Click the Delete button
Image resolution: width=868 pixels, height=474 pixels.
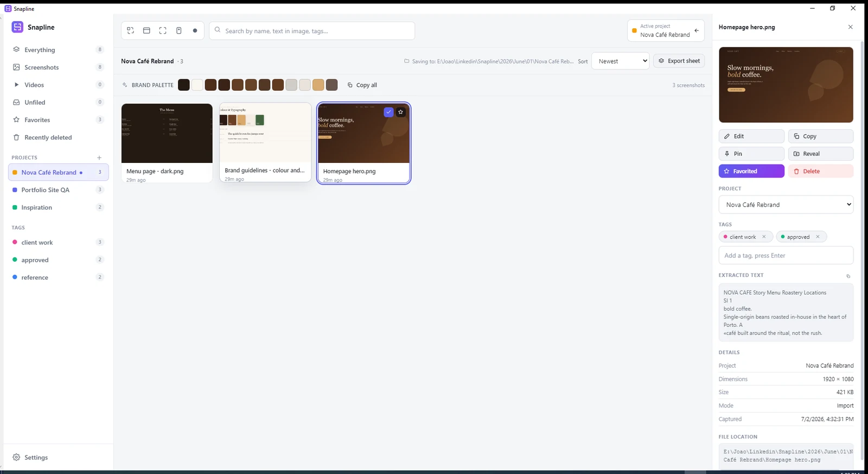tap(821, 171)
